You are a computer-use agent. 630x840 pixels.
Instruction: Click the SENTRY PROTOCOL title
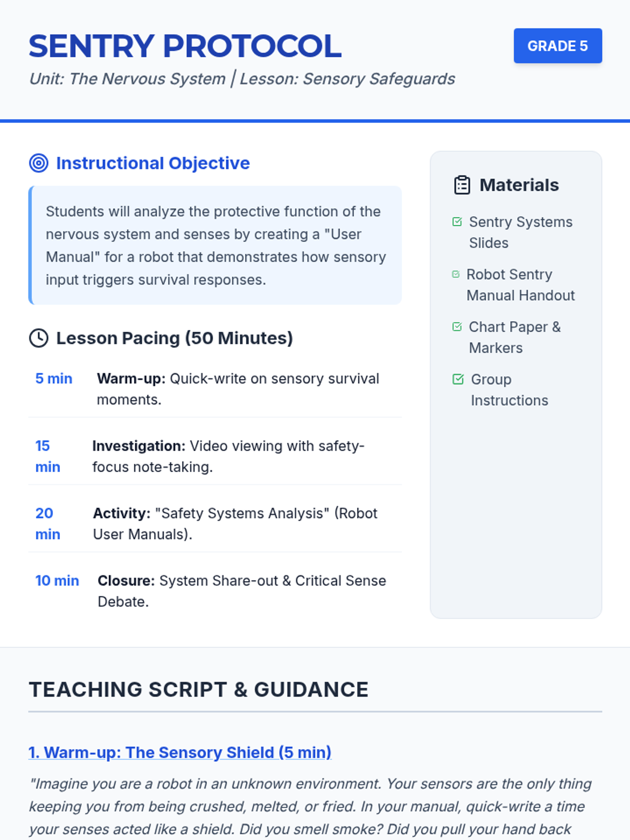click(x=185, y=46)
